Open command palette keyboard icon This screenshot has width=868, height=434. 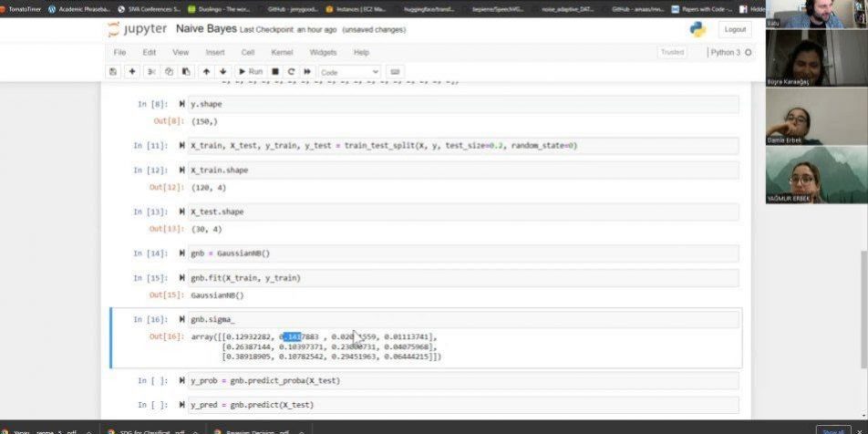click(x=395, y=71)
